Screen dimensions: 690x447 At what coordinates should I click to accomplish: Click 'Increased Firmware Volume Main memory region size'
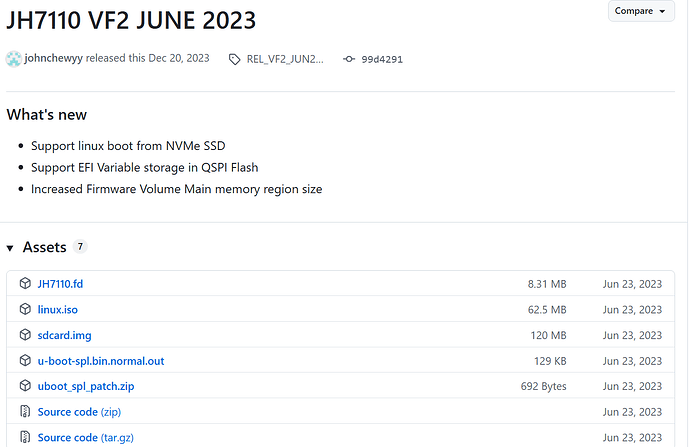(176, 189)
